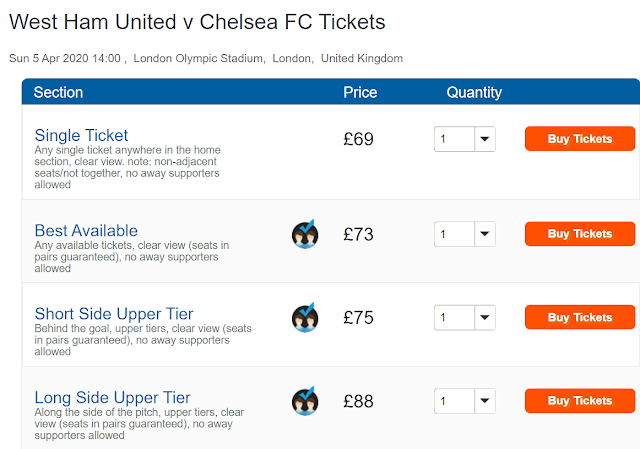Open the Short Side Upper Tier link
This screenshot has width=640, height=449.
pyautogui.click(x=113, y=314)
